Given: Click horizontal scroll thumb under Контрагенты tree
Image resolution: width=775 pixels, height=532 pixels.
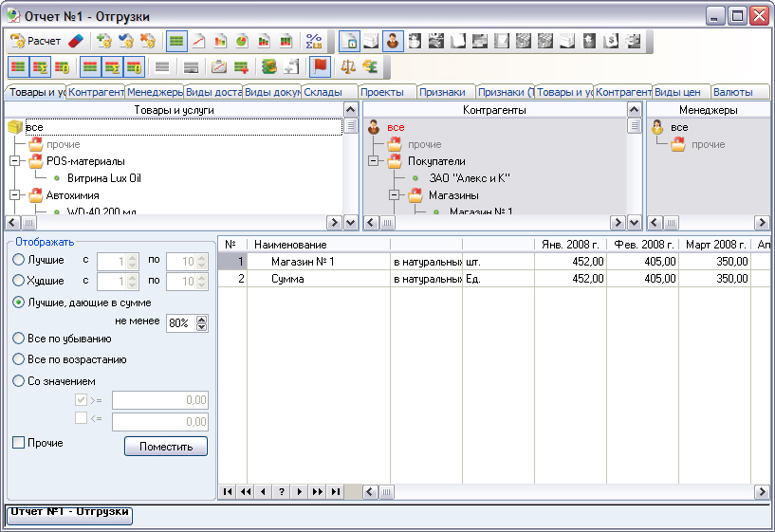Looking at the screenshot, I should point(387,223).
